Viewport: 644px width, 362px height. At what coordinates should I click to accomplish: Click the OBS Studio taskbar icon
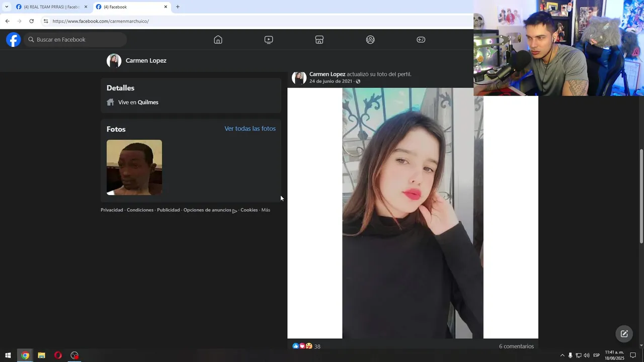(74, 355)
